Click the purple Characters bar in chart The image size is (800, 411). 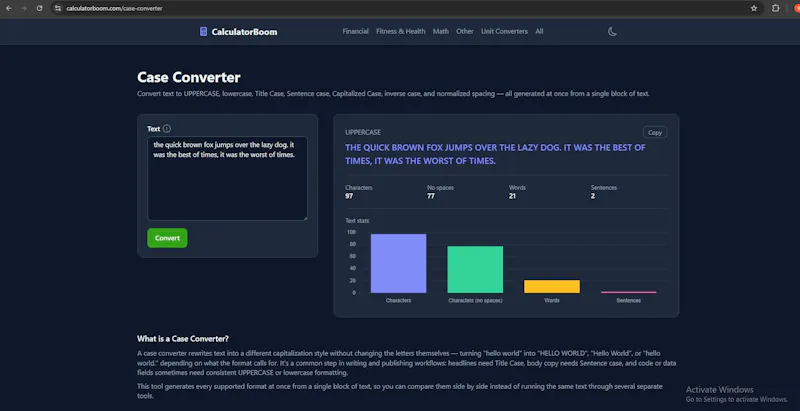point(398,264)
